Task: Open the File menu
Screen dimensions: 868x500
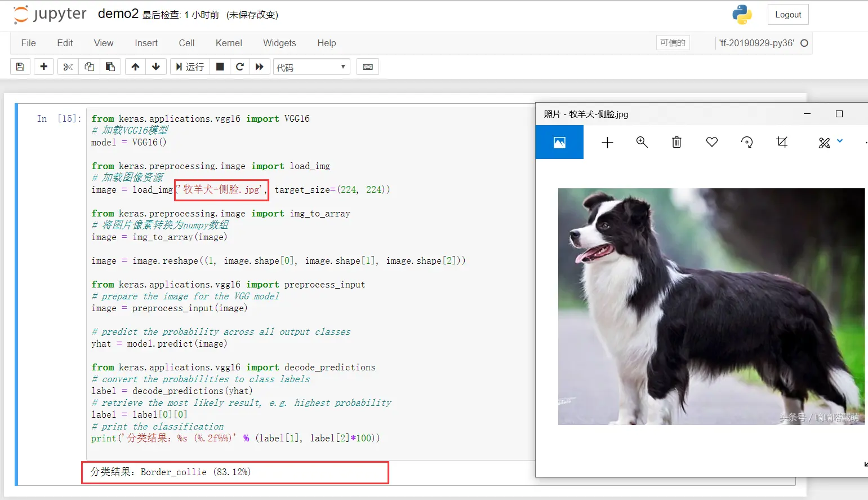Action: click(x=28, y=43)
